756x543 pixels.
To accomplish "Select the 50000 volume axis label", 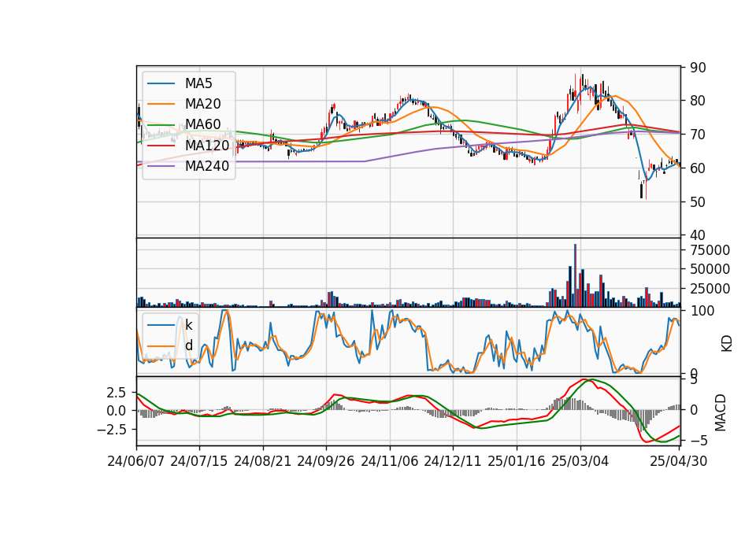I will click(x=710, y=269).
